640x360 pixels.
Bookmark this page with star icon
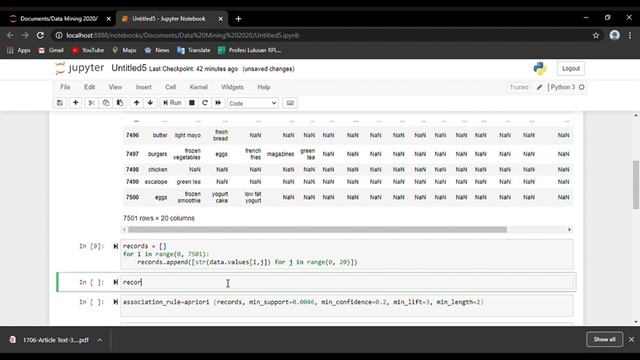pyautogui.click(x=596, y=36)
